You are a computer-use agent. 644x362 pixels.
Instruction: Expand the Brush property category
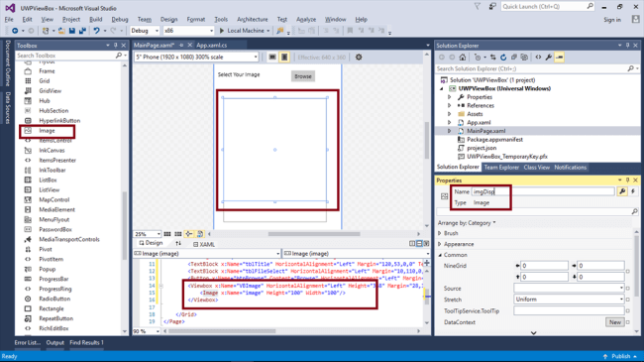click(440, 233)
